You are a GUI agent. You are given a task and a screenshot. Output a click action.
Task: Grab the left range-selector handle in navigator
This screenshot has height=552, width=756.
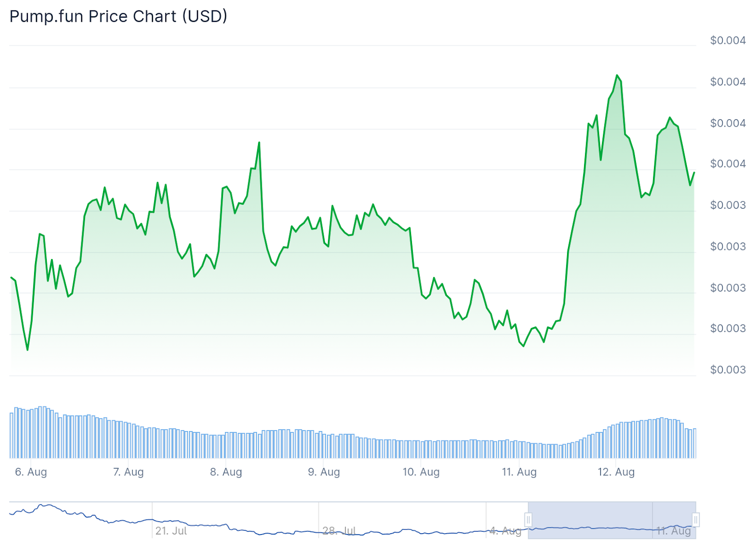(528, 520)
